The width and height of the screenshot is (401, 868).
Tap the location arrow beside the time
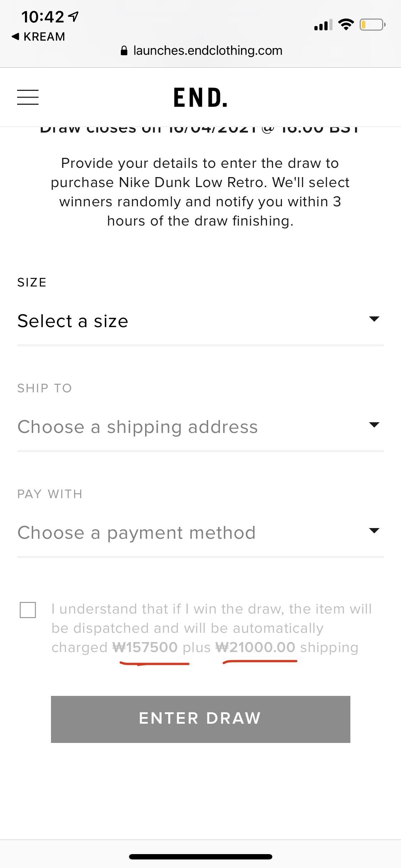coord(73,16)
